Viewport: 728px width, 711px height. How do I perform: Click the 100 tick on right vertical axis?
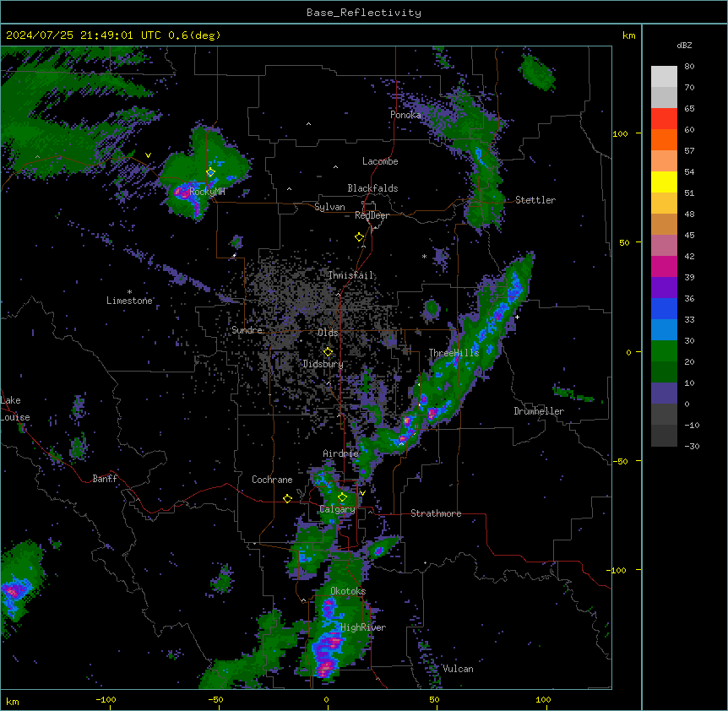(620, 133)
